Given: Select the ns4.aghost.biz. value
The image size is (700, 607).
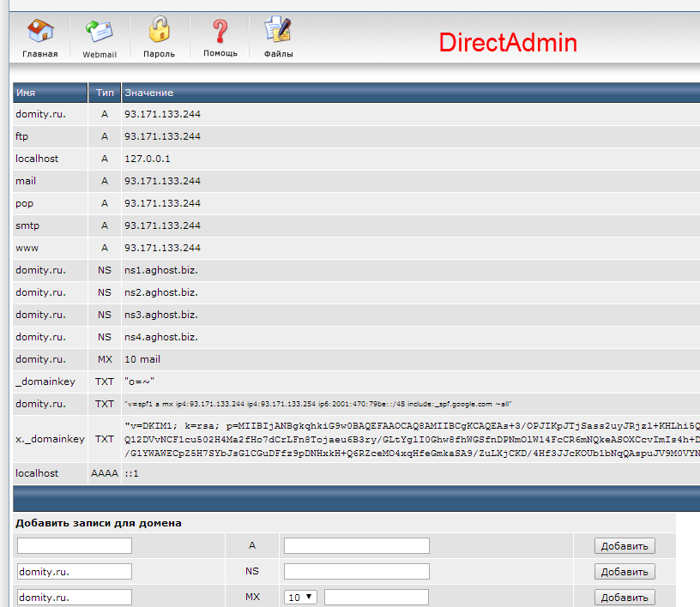Looking at the screenshot, I should 161,338.
